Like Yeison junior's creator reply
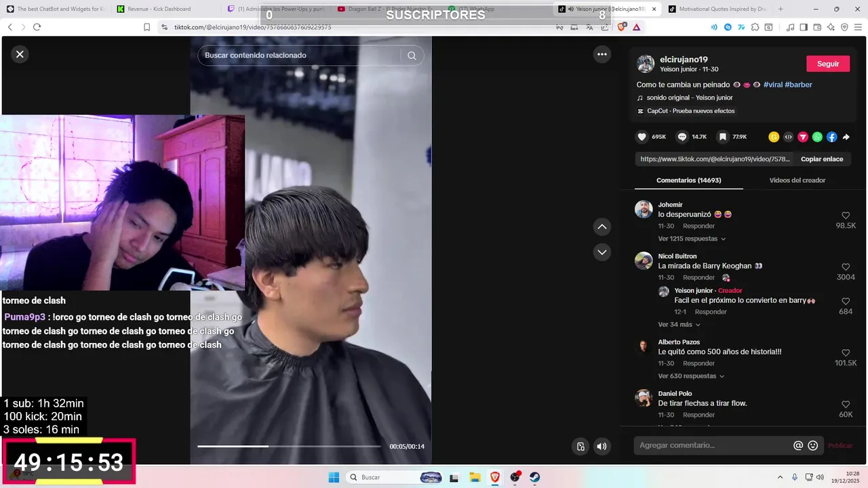868x488 pixels. (x=846, y=302)
